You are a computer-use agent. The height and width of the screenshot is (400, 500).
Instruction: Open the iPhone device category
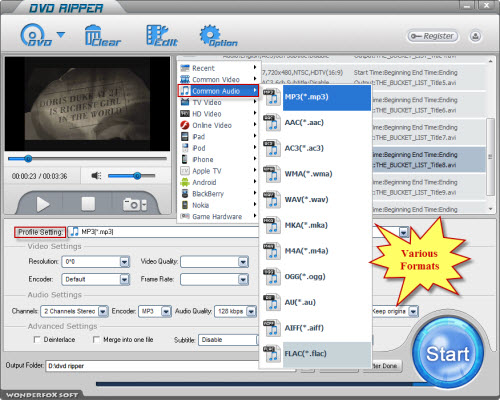(218, 159)
